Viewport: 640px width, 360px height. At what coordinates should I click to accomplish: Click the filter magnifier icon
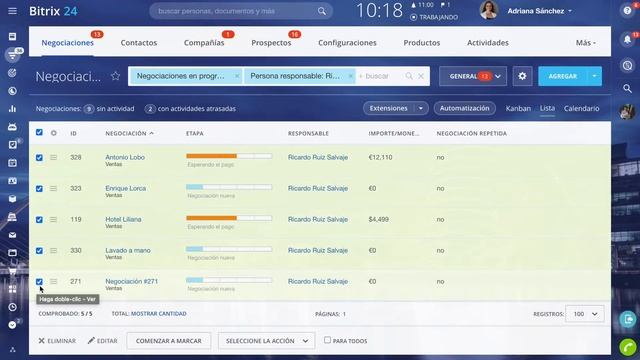click(x=409, y=76)
